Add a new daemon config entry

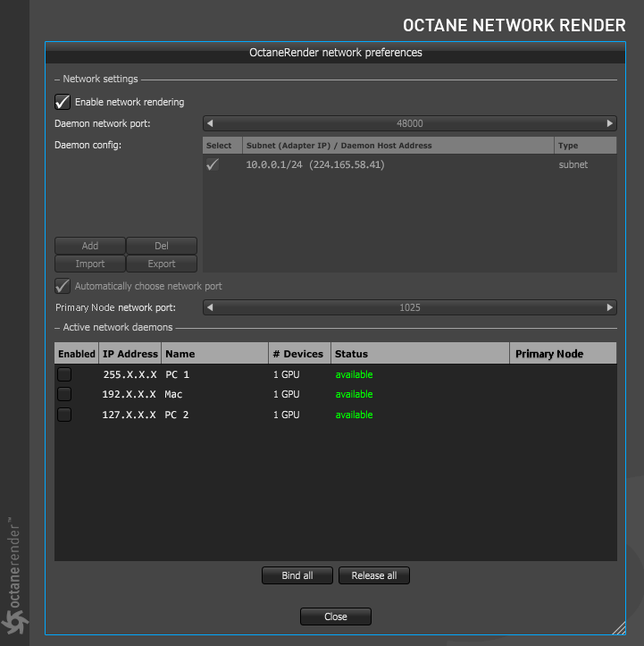tap(89, 246)
